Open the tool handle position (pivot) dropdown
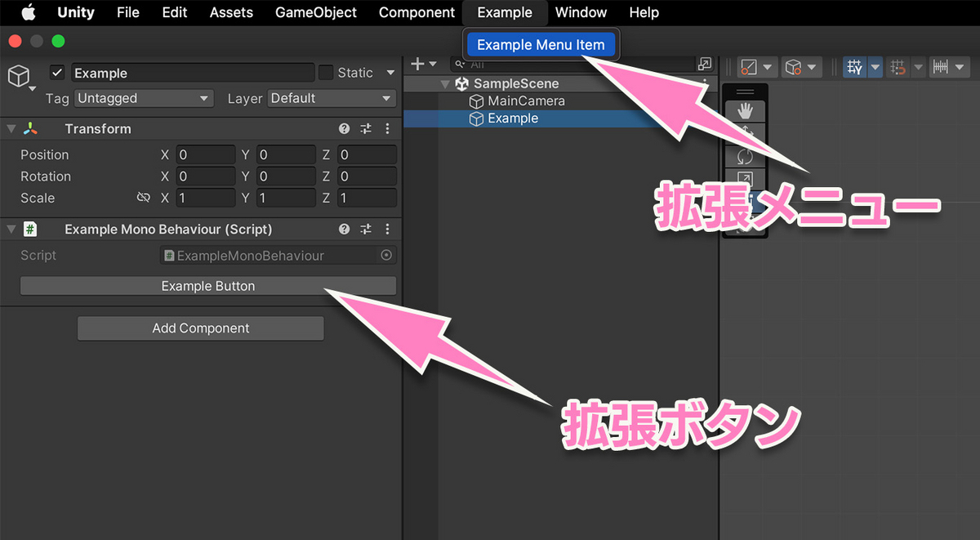Screen dimensions: 980x540 [757, 68]
